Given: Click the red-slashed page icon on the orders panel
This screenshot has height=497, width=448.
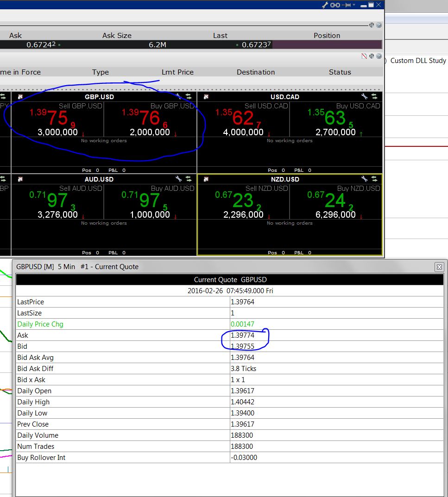Looking at the screenshot, I should click(x=364, y=56).
